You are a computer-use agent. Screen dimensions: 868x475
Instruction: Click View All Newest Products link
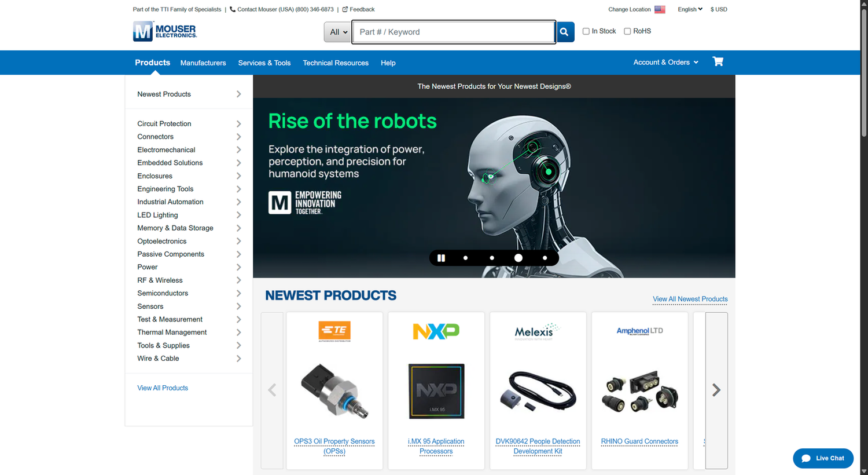690,299
